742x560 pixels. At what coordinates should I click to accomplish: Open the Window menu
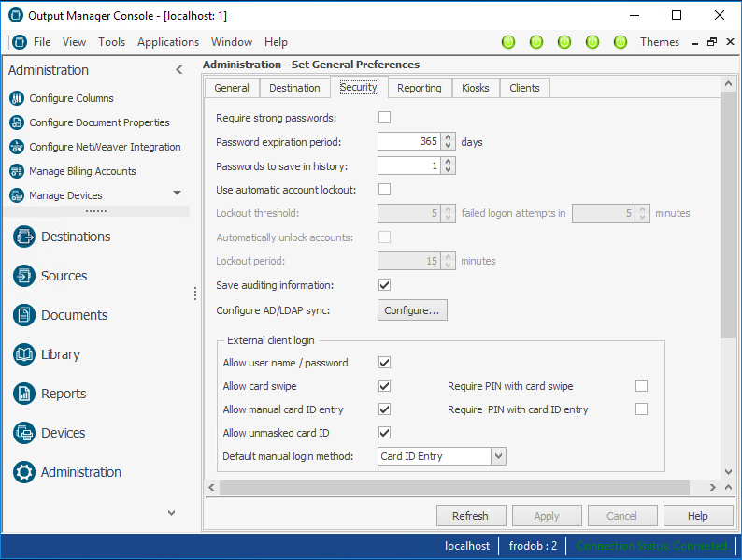coord(232,42)
